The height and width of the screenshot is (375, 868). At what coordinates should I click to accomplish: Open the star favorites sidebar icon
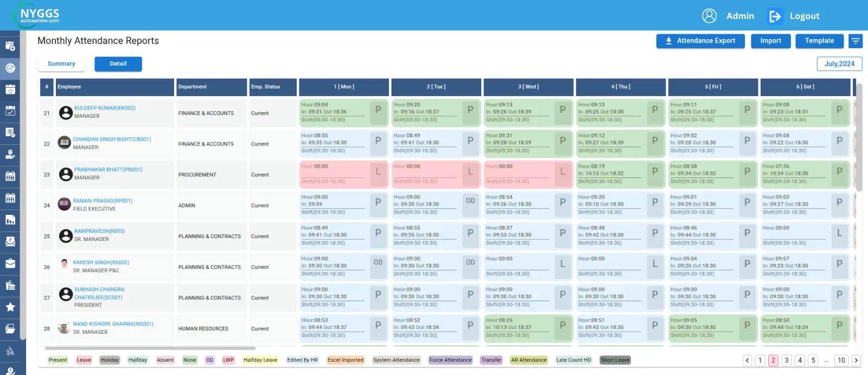tap(10, 307)
